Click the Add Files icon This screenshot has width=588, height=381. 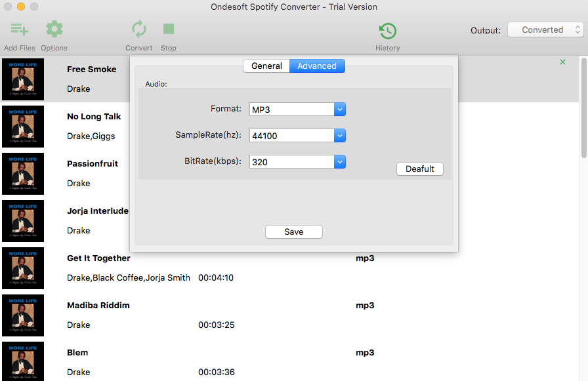[20, 30]
